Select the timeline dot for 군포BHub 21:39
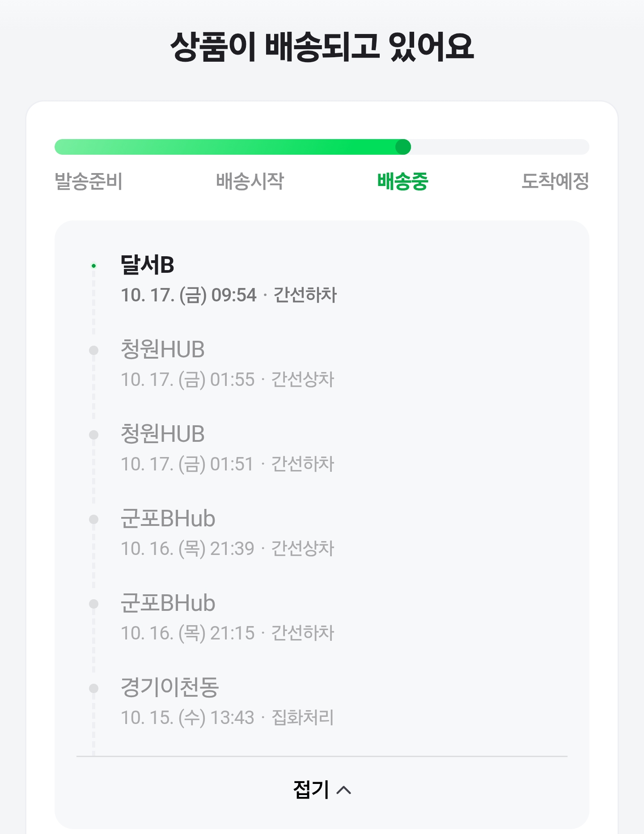 point(93,519)
